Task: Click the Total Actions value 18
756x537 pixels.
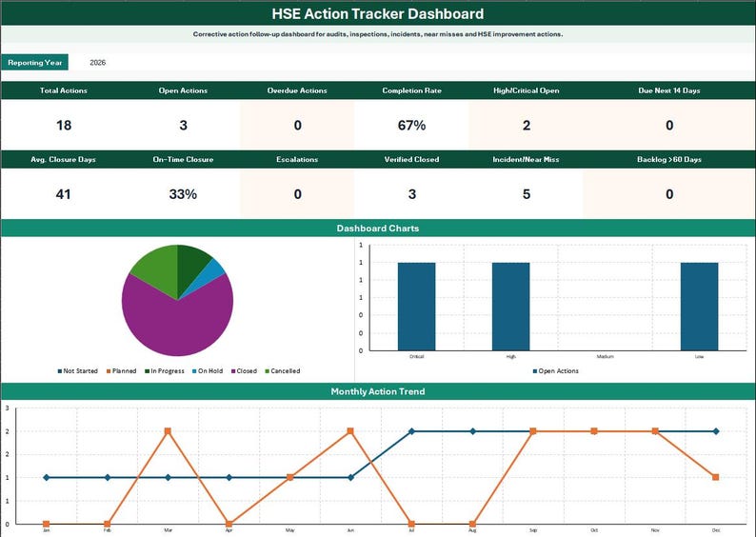Action: coord(64,126)
